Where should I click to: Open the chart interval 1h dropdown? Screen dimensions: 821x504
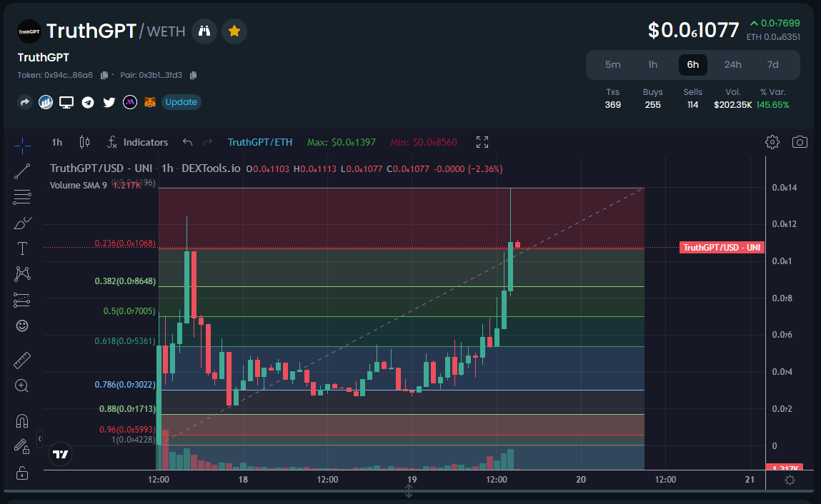click(x=56, y=142)
